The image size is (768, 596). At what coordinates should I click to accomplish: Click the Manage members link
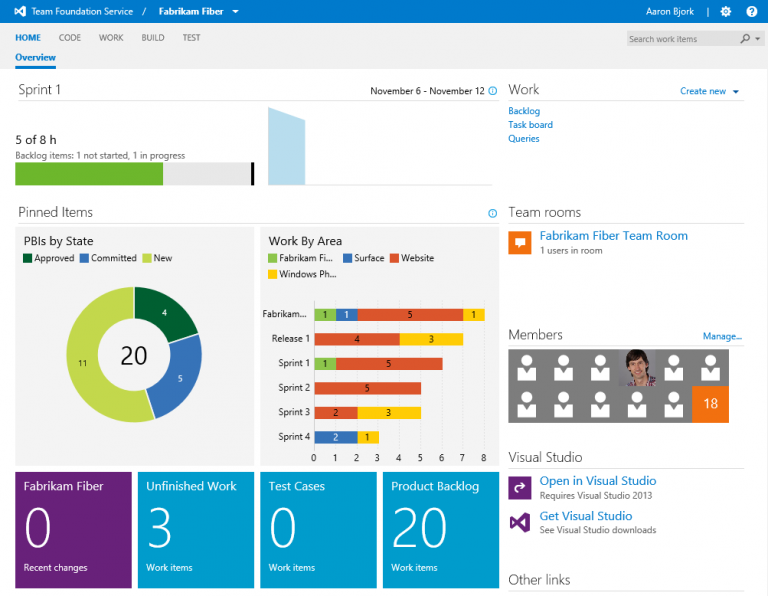point(722,337)
